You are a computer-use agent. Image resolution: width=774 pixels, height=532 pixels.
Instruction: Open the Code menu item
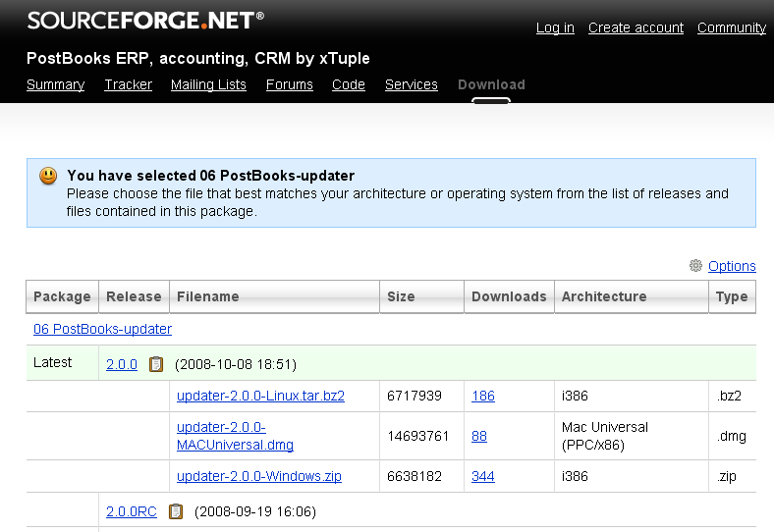[348, 84]
